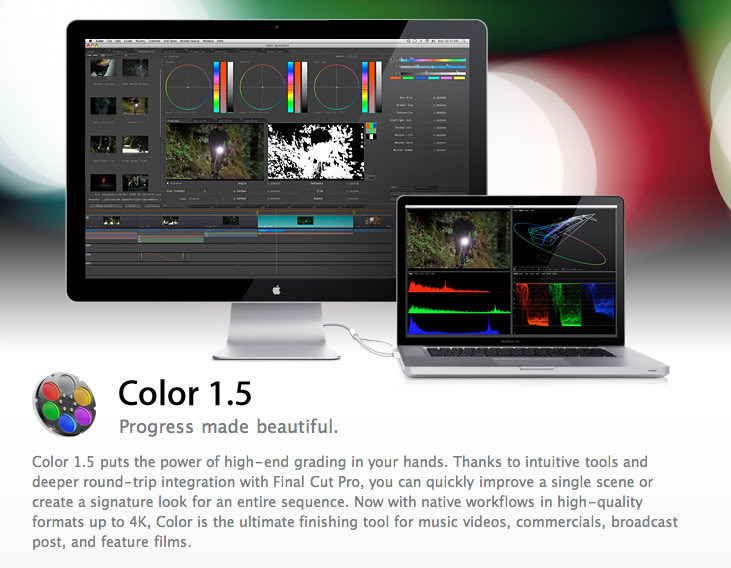Click the 'Progress made beautiful.' tagline
Viewport: 731px width, 568px height.
coord(228,426)
